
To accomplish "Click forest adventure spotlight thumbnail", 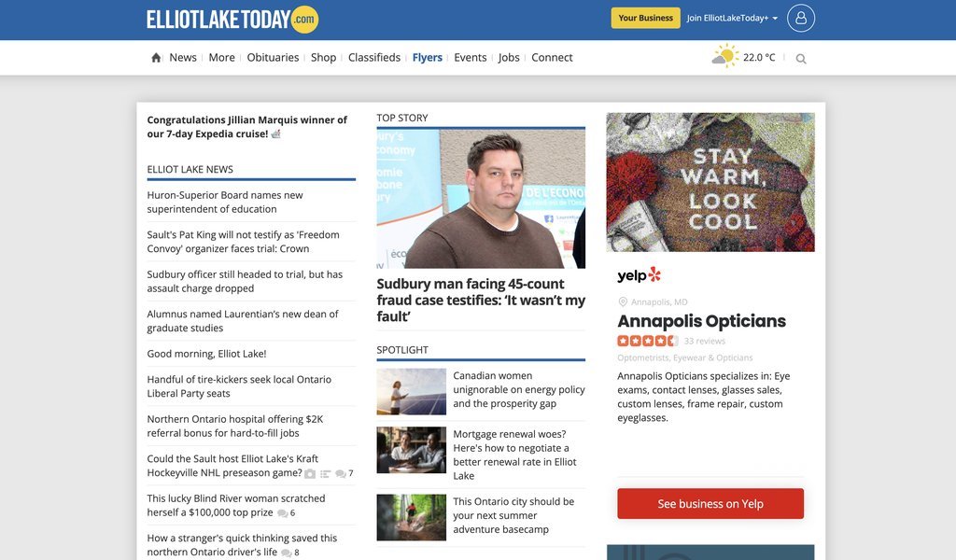I will pos(412,517).
